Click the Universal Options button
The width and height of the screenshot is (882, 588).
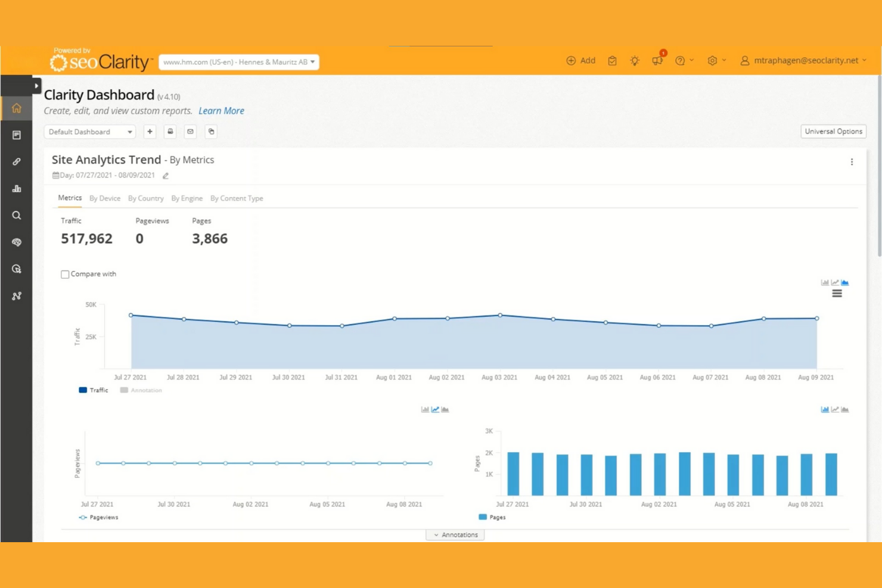[833, 131]
